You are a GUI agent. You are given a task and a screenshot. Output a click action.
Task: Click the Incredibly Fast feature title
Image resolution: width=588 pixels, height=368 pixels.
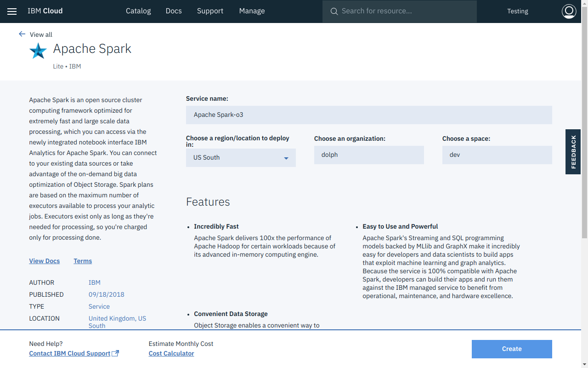pos(216,226)
